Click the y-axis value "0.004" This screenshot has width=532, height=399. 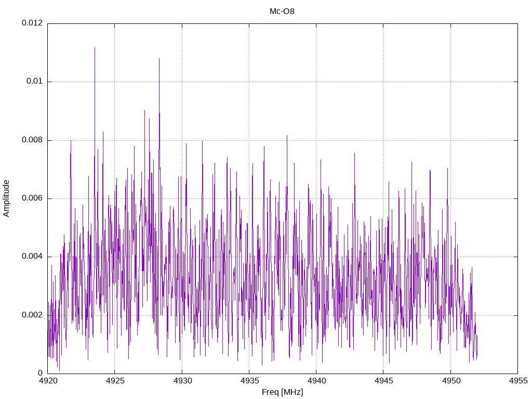(x=32, y=257)
